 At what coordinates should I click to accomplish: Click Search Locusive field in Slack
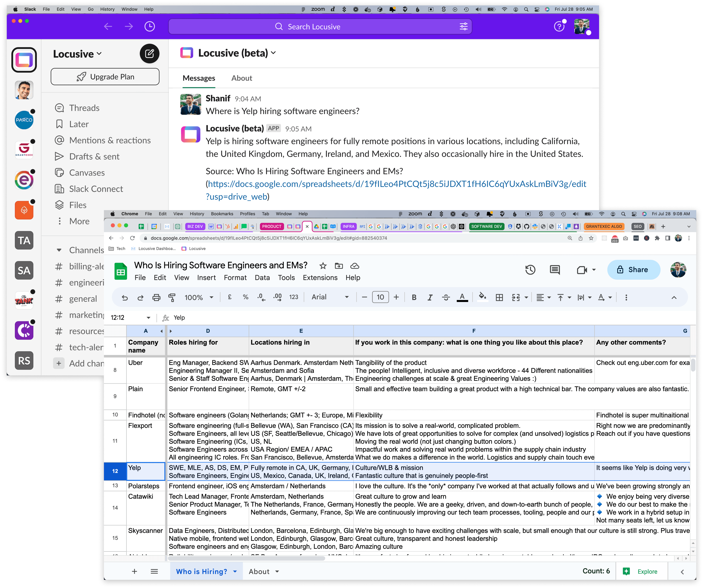[320, 26]
